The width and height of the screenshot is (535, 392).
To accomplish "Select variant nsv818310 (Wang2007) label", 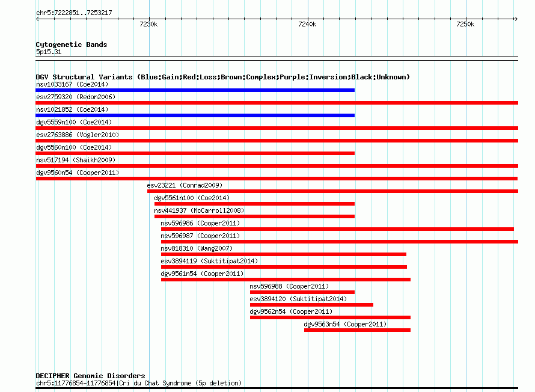I will (197, 248).
